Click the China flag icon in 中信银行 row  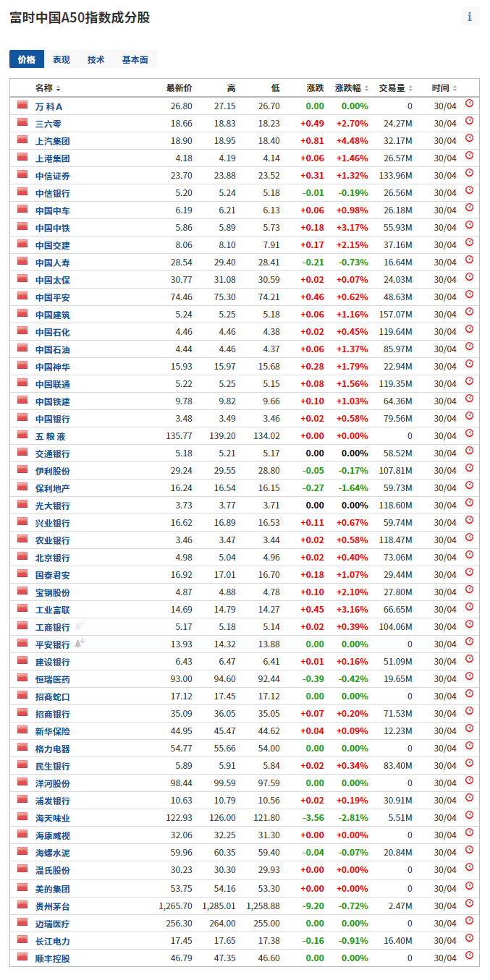[x=22, y=192]
